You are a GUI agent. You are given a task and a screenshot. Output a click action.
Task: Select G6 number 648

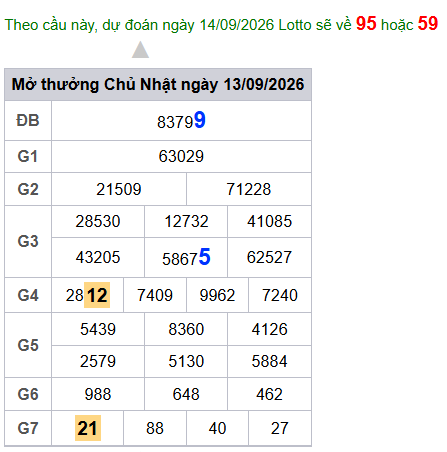pos(186,394)
